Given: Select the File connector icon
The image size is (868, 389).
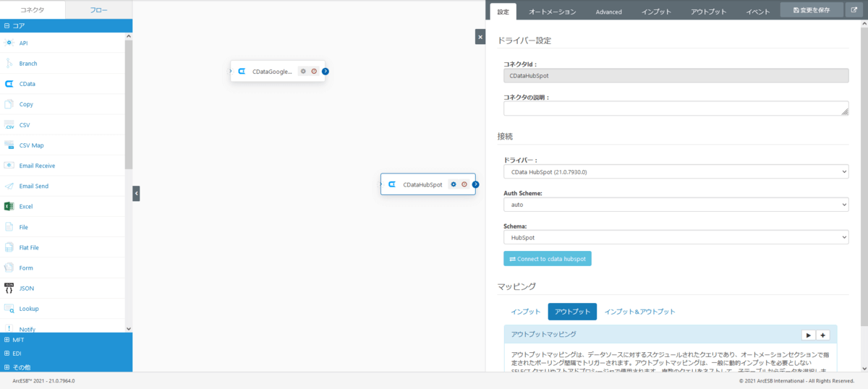Looking at the screenshot, I should coord(9,227).
